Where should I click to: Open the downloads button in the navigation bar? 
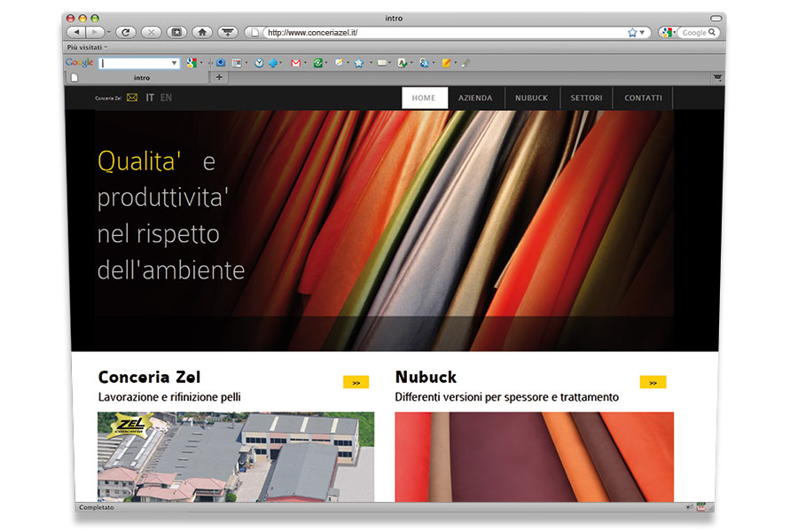[228, 33]
